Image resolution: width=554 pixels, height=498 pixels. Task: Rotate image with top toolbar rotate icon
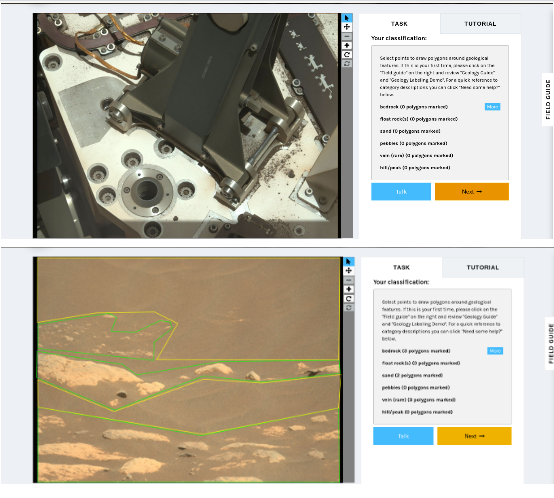pyautogui.click(x=347, y=54)
